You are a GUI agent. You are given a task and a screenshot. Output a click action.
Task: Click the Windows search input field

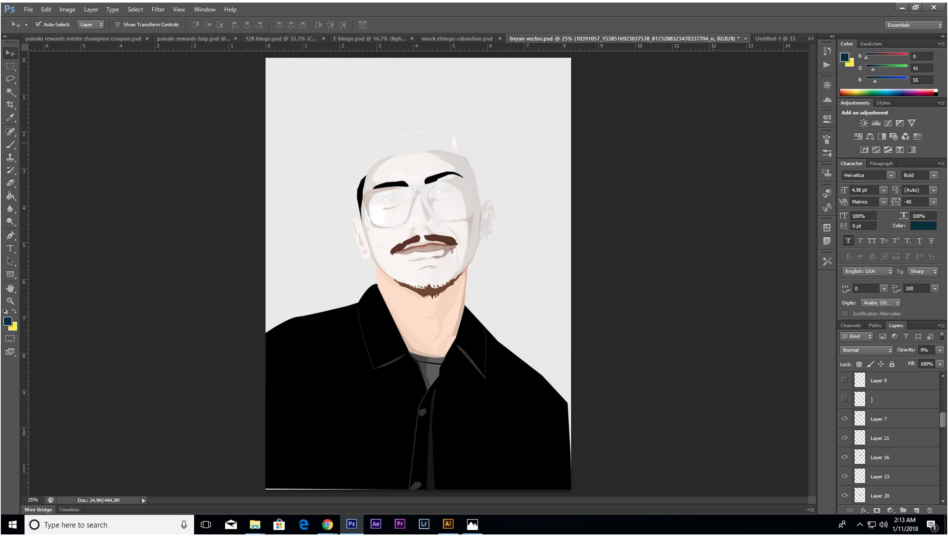(109, 524)
